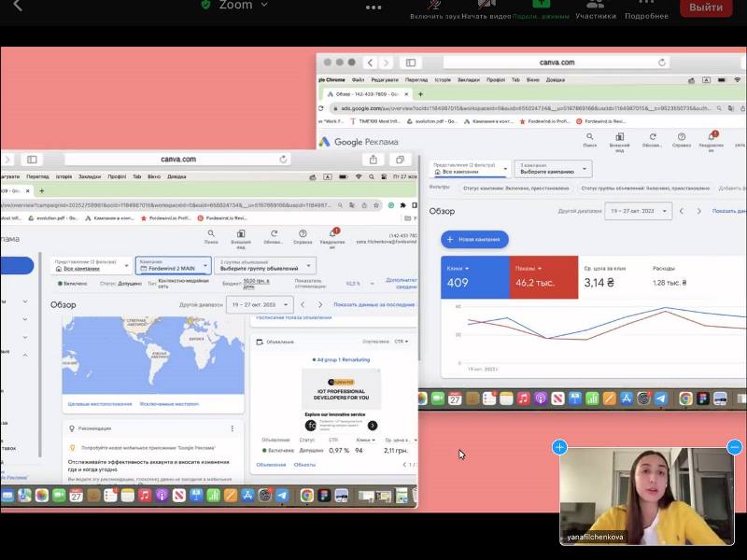Viewport: 747px width, 560px height.
Task: Click previous period arrow in left window
Action: [x=302, y=304]
